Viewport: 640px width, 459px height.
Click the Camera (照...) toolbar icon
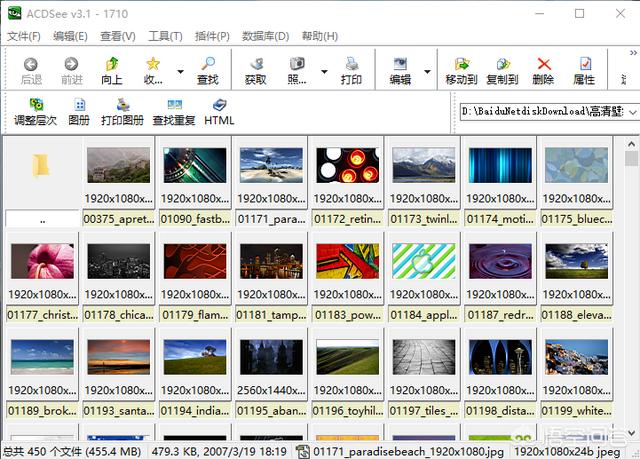297,64
